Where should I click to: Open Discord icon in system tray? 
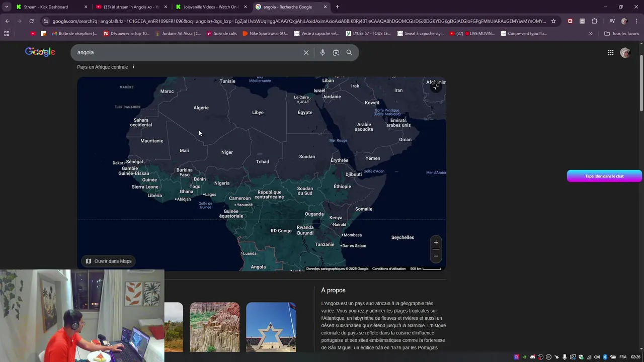coord(532,357)
